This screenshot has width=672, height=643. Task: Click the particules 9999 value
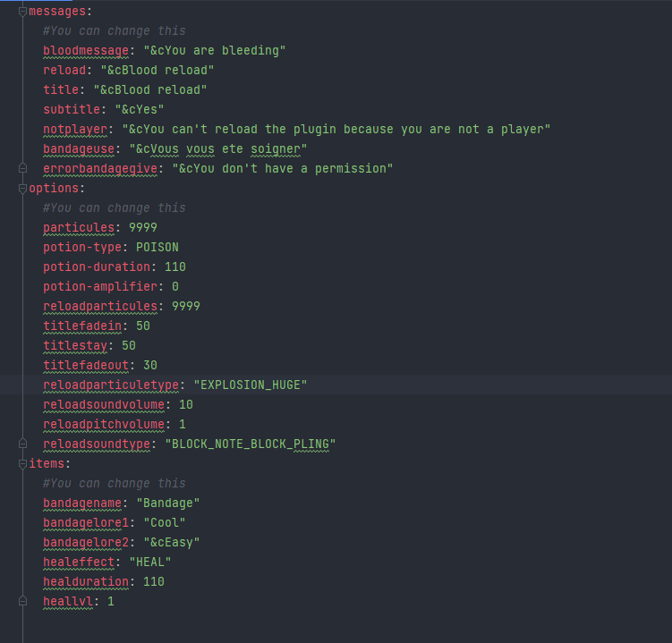143,227
